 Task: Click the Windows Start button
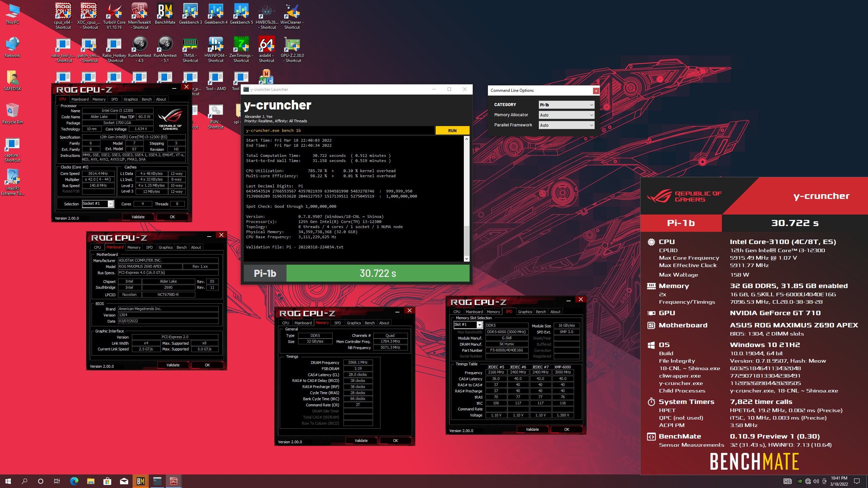tap(8, 481)
